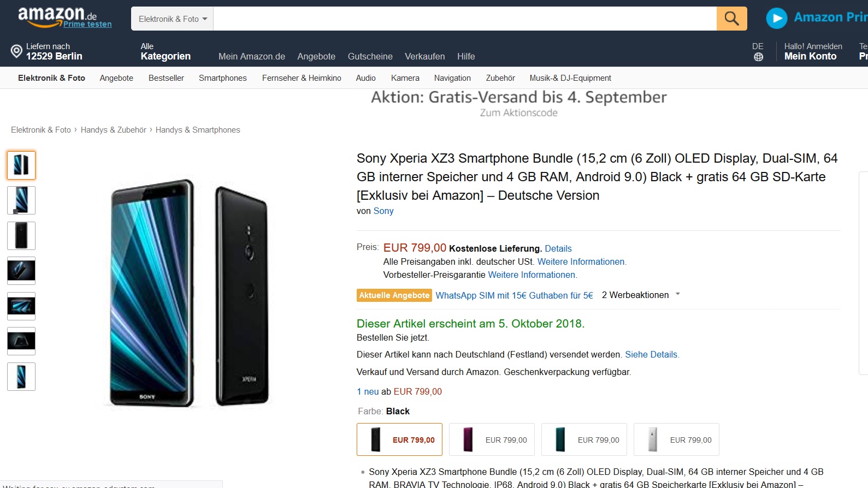Click the delivery location pin icon
This screenshot has width=868, height=488.
pos(16,52)
